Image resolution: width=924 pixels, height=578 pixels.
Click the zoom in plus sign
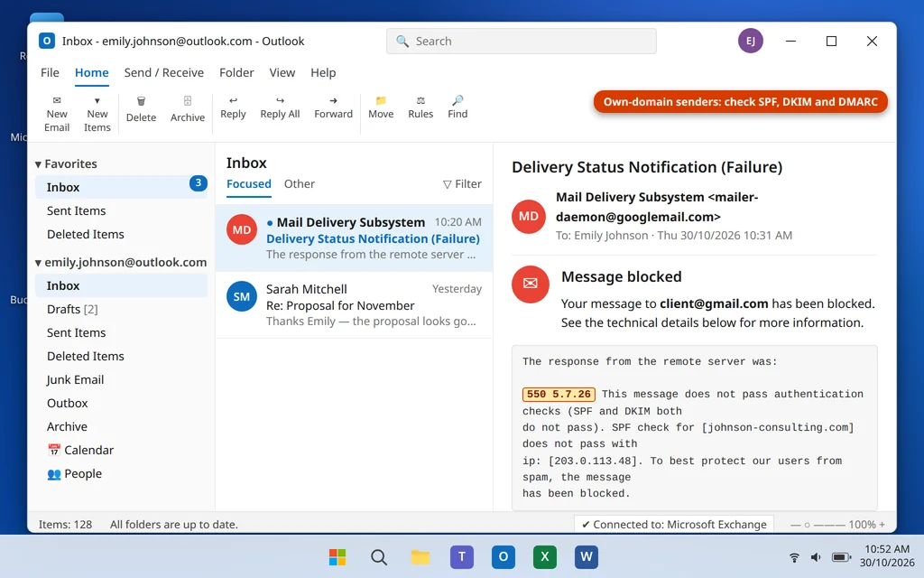pos(882,525)
